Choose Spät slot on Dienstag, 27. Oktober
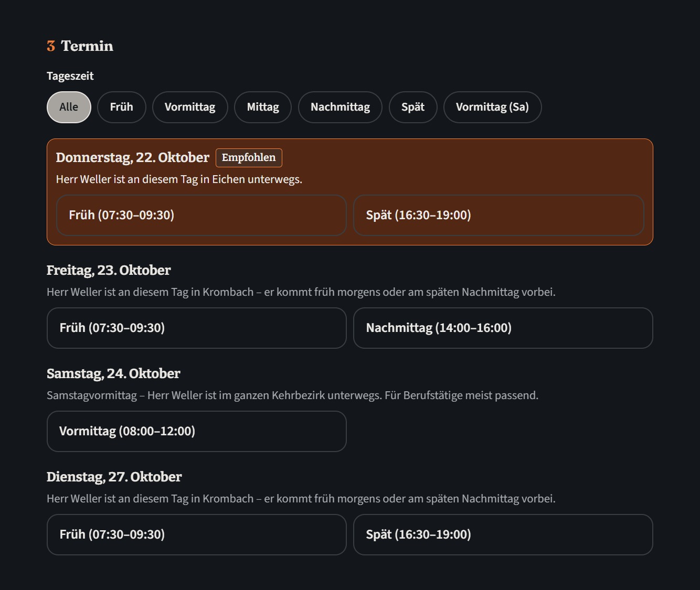Image resolution: width=700 pixels, height=590 pixels. coord(503,534)
